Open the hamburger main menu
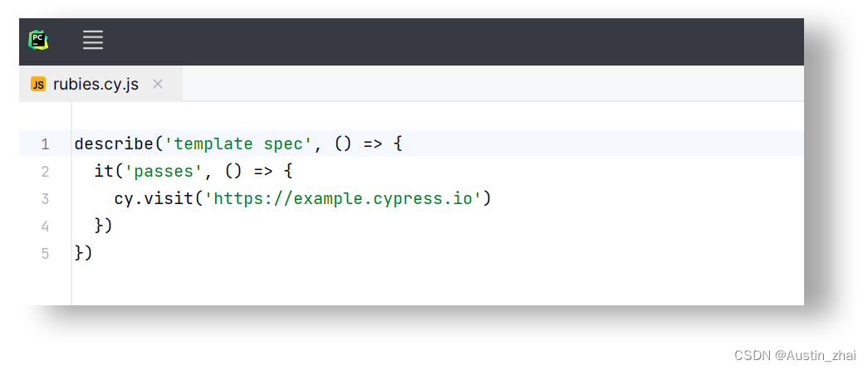Viewport: 868px width, 370px height. [93, 40]
